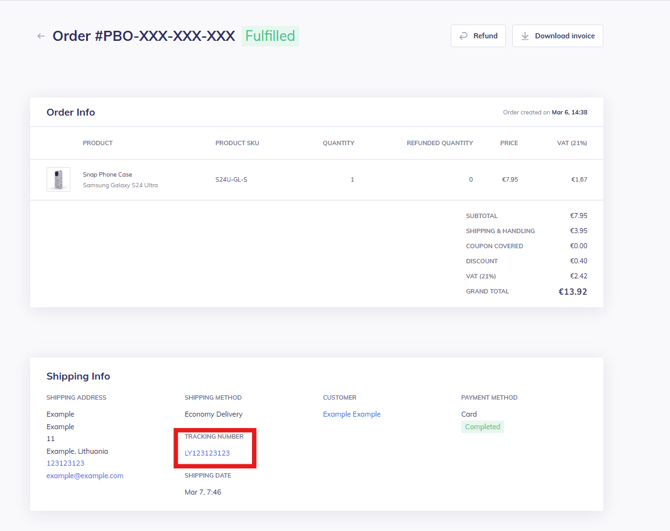Viewport: 670px width, 531px height.
Task: Click the example@example.com email link
Action: [85, 476]
